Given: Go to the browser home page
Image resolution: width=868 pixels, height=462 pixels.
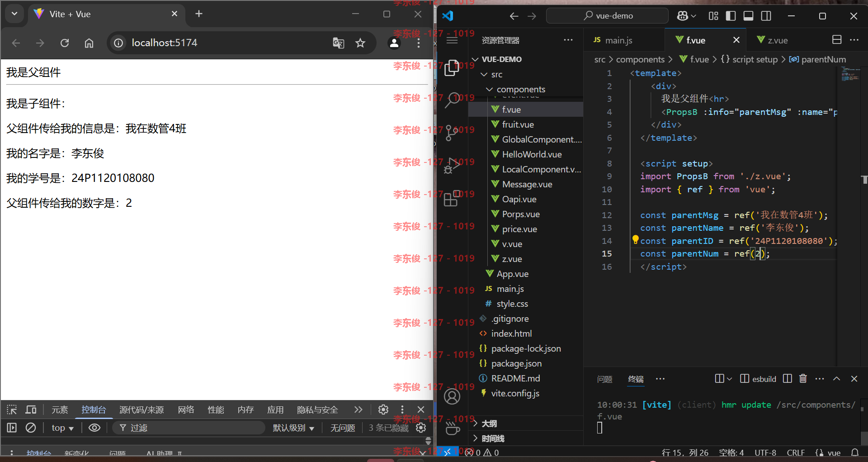Looking at the screenshot, I should [x=89, y=43].
